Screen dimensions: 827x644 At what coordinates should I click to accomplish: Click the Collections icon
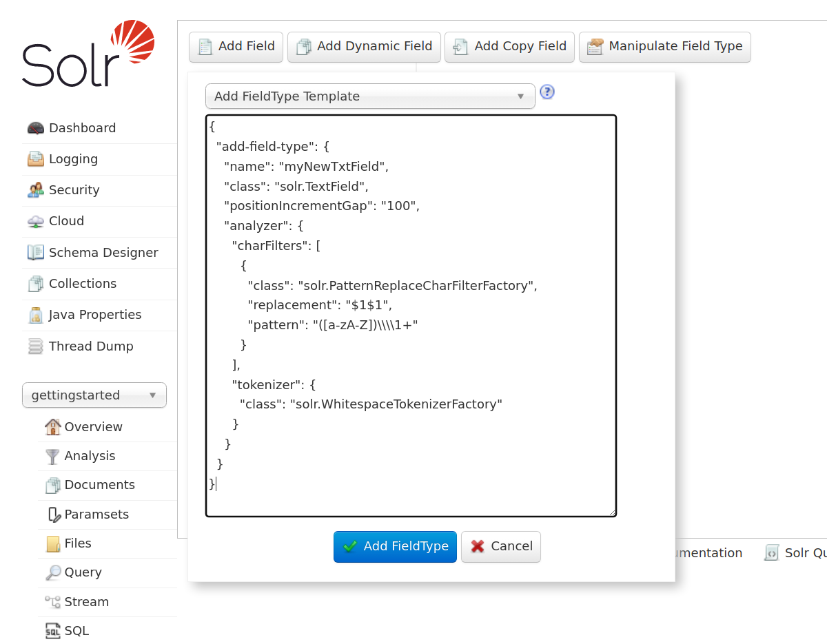coord(35,283)
